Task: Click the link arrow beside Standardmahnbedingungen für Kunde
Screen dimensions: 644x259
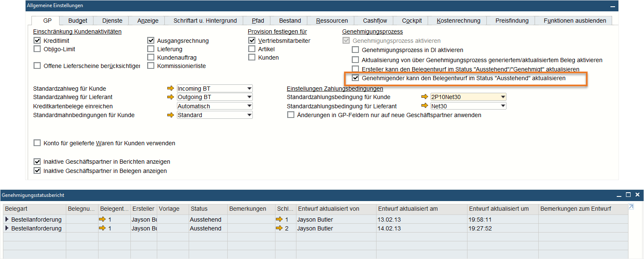Action: click(170, 115)
